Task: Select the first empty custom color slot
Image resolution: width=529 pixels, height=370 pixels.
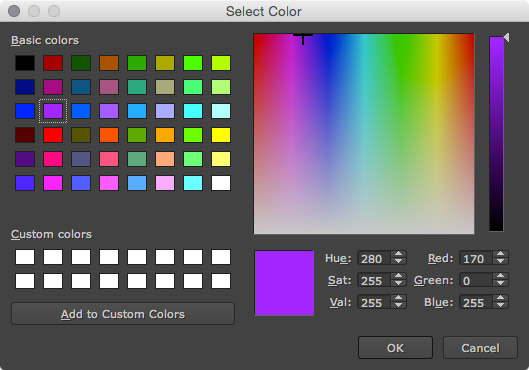Action: click(25, 257)
